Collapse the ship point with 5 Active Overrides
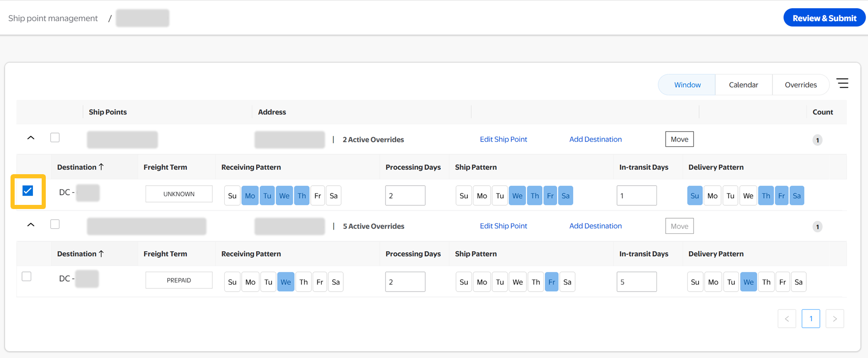 [31, 225]
